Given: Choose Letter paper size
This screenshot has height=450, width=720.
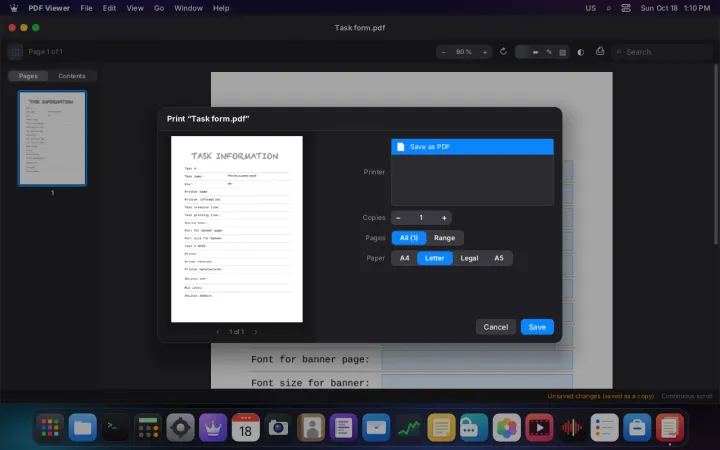Looking at the screenshot, I should [434, 258].
